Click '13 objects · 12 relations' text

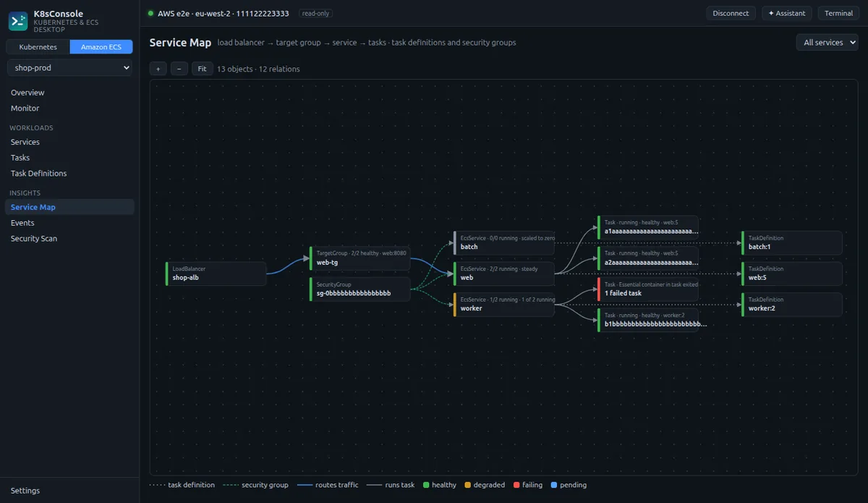(x=258, y=69)
